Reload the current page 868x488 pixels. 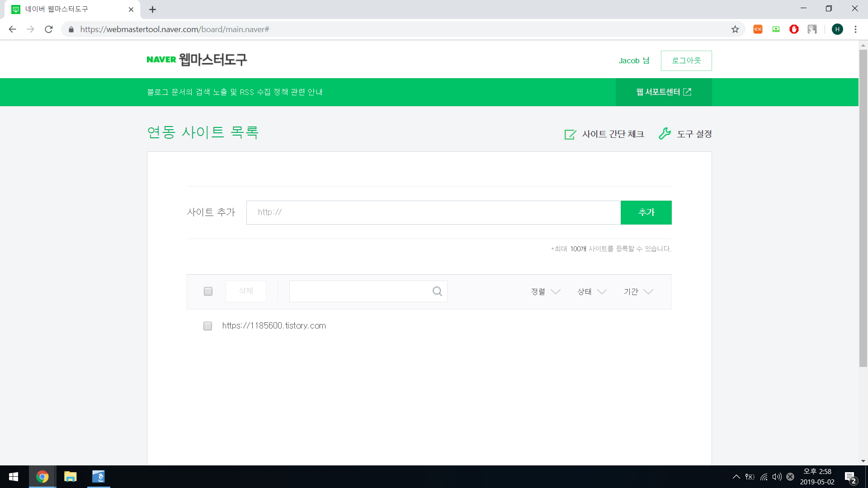tap(49, 29)
